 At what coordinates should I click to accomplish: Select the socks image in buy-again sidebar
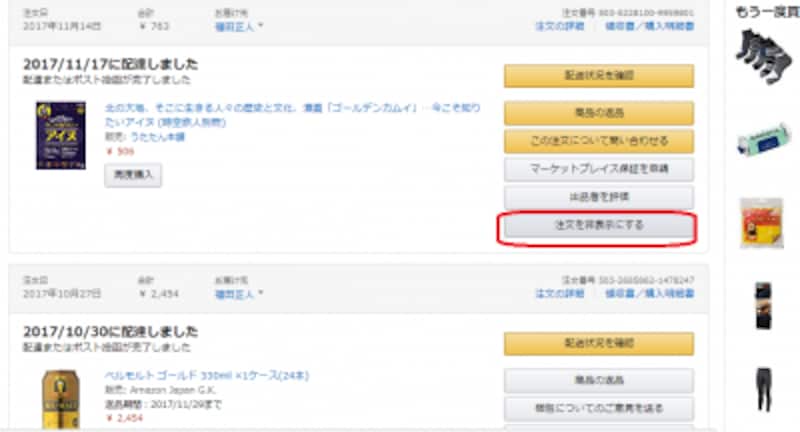pos(763,56)
